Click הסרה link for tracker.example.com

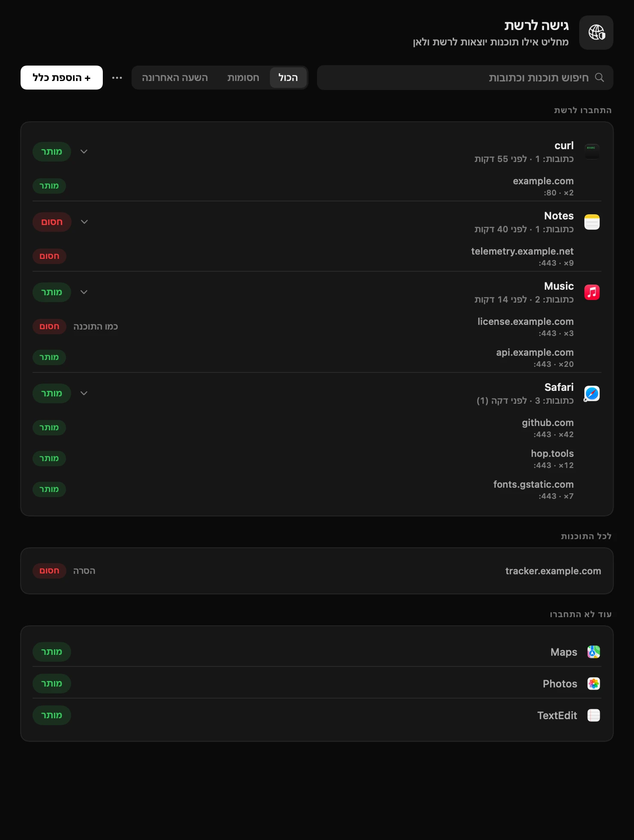tap(84, 571)
